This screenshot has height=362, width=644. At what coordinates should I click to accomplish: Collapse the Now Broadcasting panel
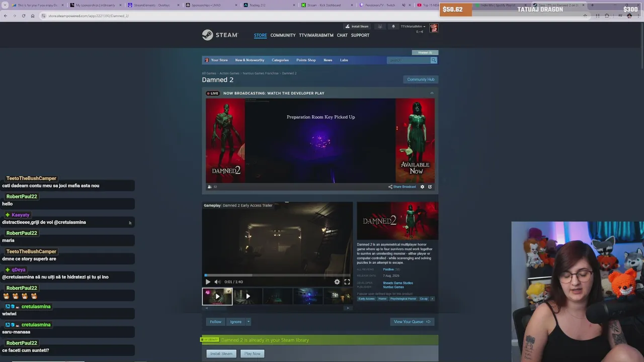tap(432, 93)
